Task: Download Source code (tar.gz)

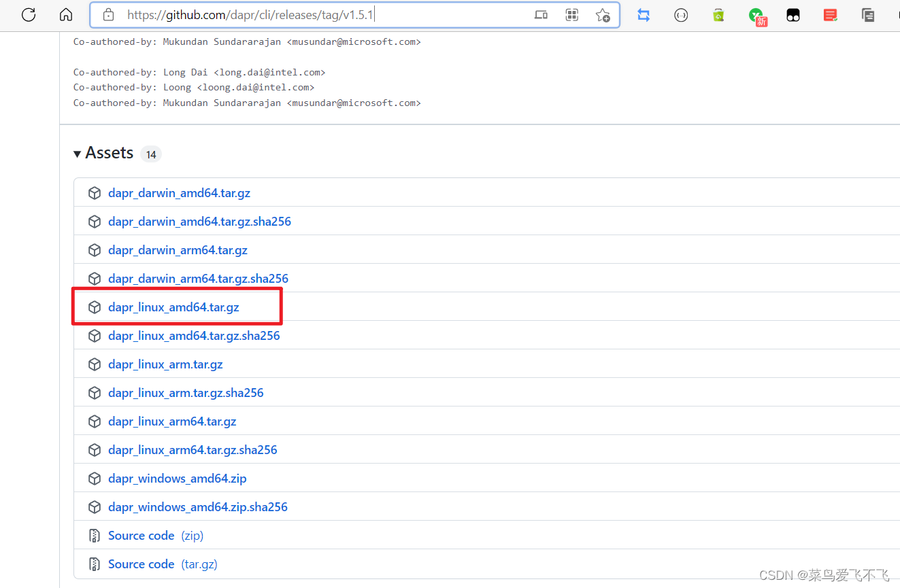Action: coord(163,564)
